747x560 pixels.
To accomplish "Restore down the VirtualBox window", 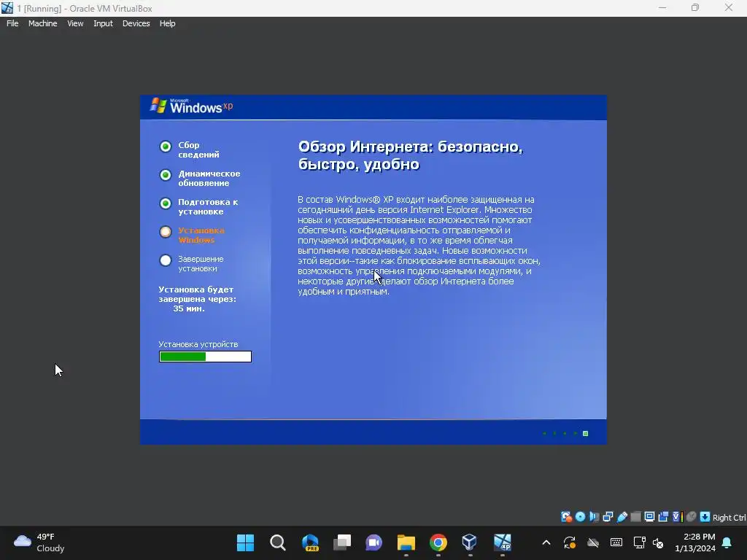I will coord(695,8).
